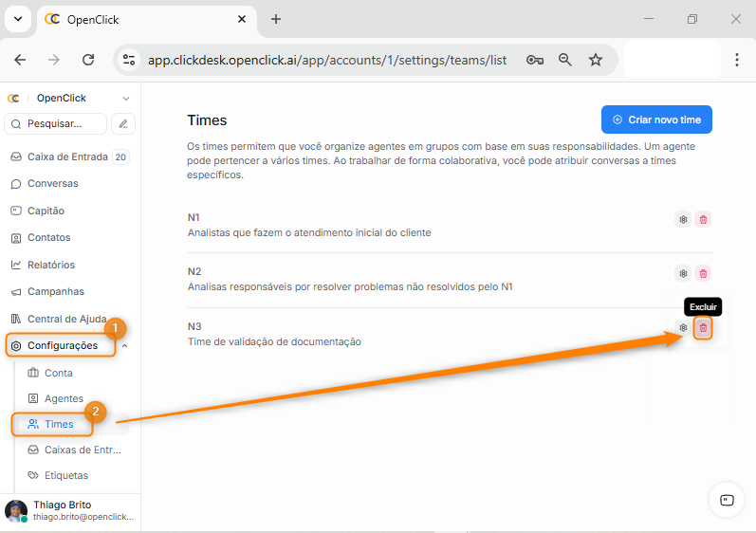Image resolution: width=756 pixels, height=533 pixels.
Task: Click the Pesquisar search field
Action: point(57,123)
